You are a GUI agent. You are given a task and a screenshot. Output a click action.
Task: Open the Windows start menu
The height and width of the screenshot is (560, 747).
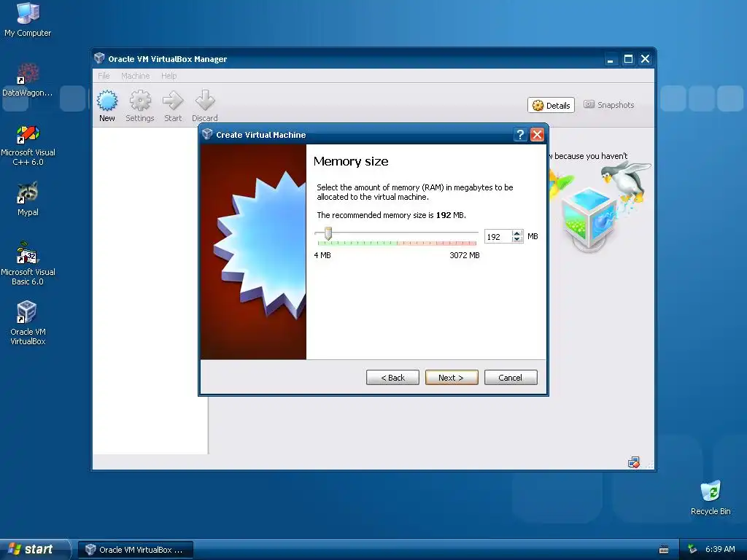point(34,549)
